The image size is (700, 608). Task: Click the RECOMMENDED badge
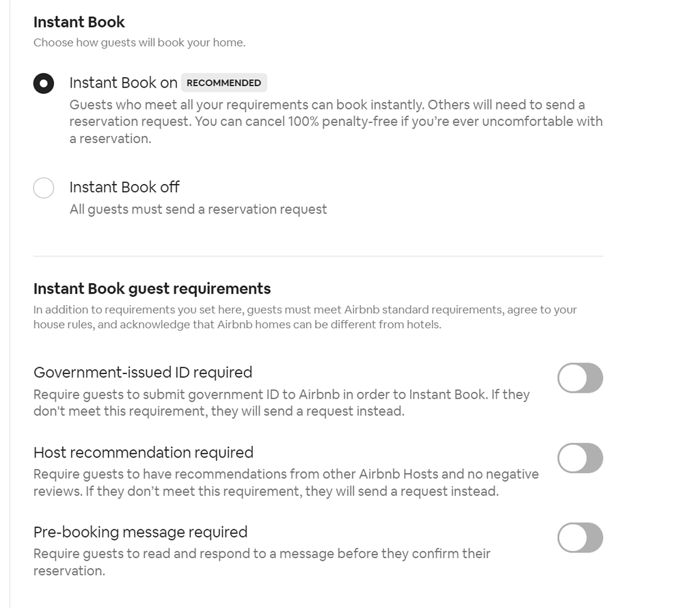pyautogui.click(x=224, y=82)
